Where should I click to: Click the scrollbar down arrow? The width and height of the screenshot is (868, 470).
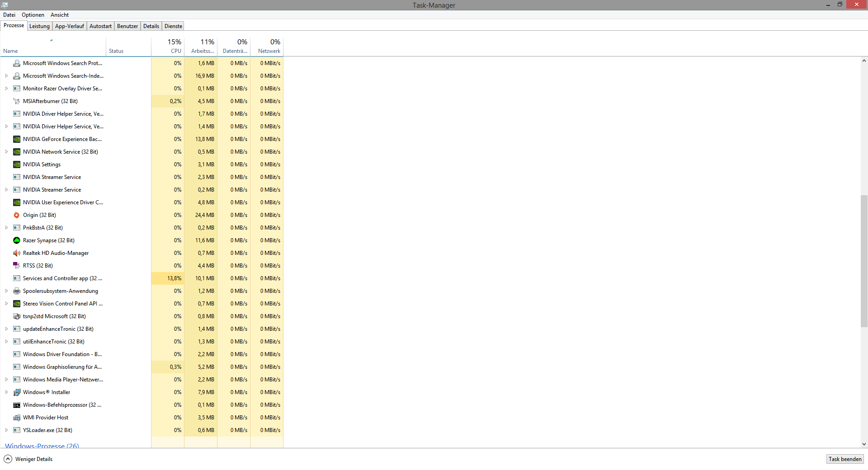(x=864, y=444)
